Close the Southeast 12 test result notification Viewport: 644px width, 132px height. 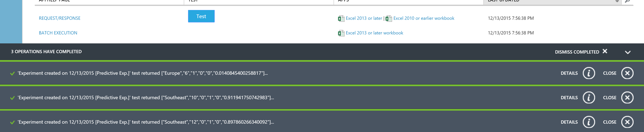pos(627,122)
